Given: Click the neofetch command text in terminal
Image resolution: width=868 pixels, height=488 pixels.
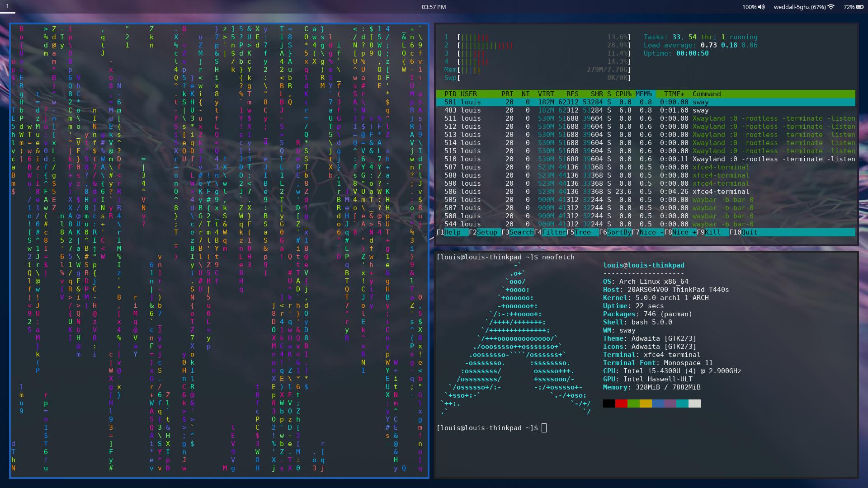Looking at the screenshot, I should pos(558,257).
